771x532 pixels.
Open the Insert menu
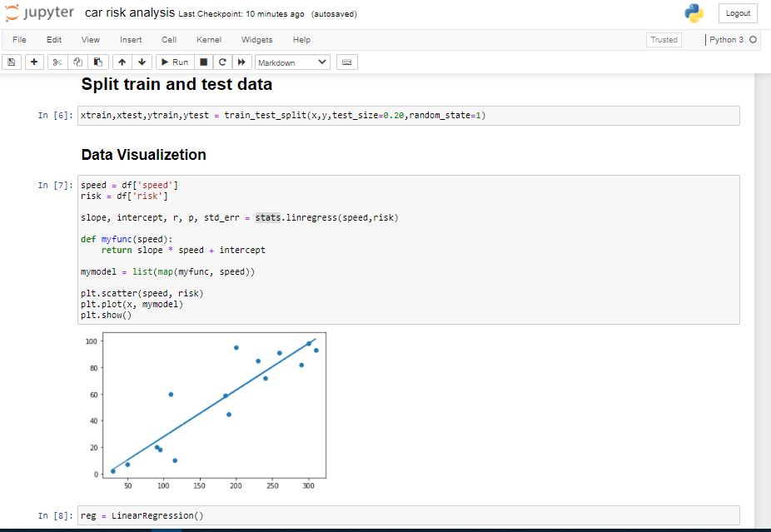pyautogui.click(x=131, y=40)
